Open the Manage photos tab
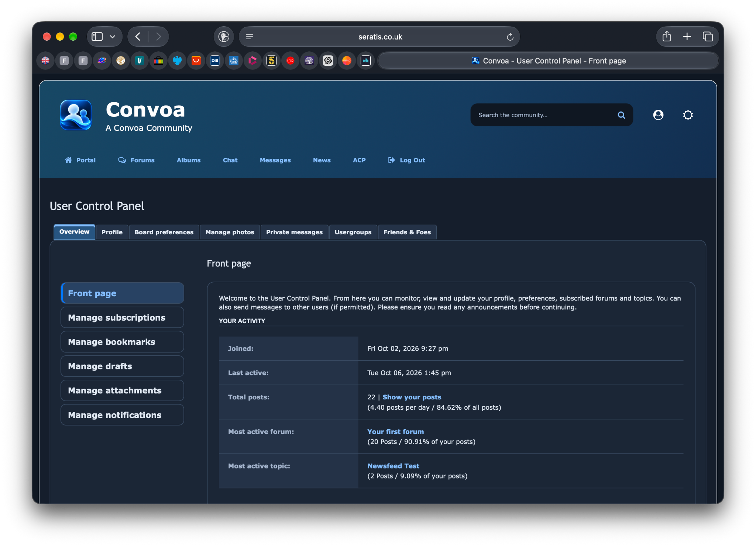756x546 pixels. click(230, 232)
